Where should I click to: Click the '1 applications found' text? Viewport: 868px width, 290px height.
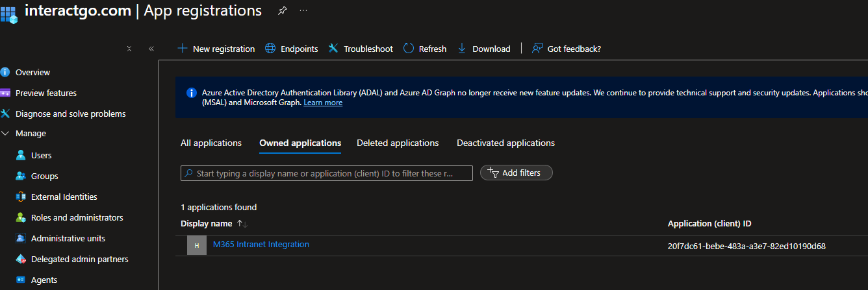pyautogui.click(x=219, y=208)
